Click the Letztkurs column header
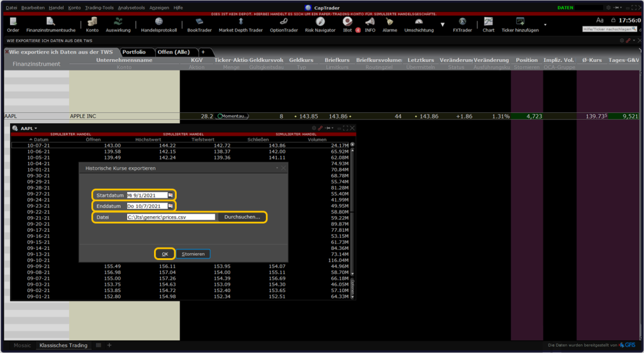The height and width of the screenshot is (353, 644). click(x=421, y=60)
